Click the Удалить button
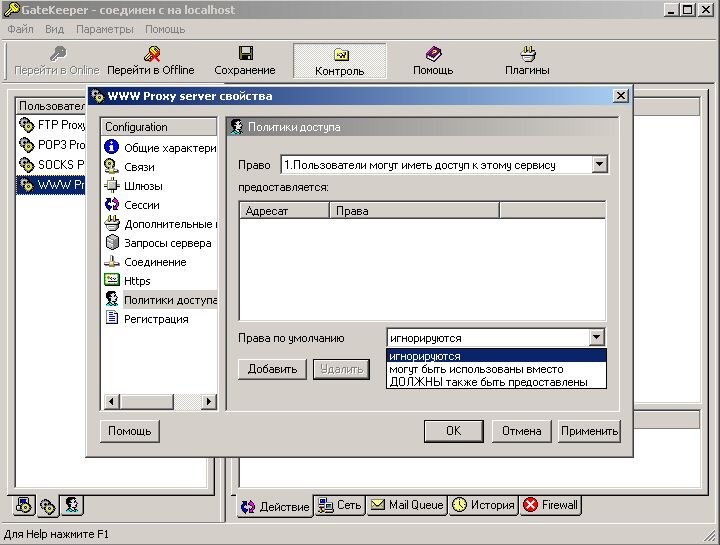Screen dimensions: 720x545 coord(342,369)
